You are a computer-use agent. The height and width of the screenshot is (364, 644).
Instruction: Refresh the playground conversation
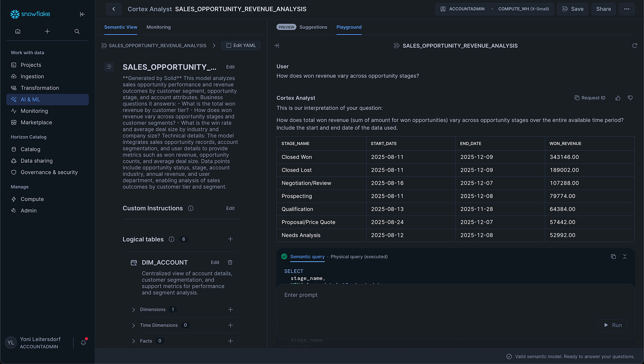(x=635, y=46)
